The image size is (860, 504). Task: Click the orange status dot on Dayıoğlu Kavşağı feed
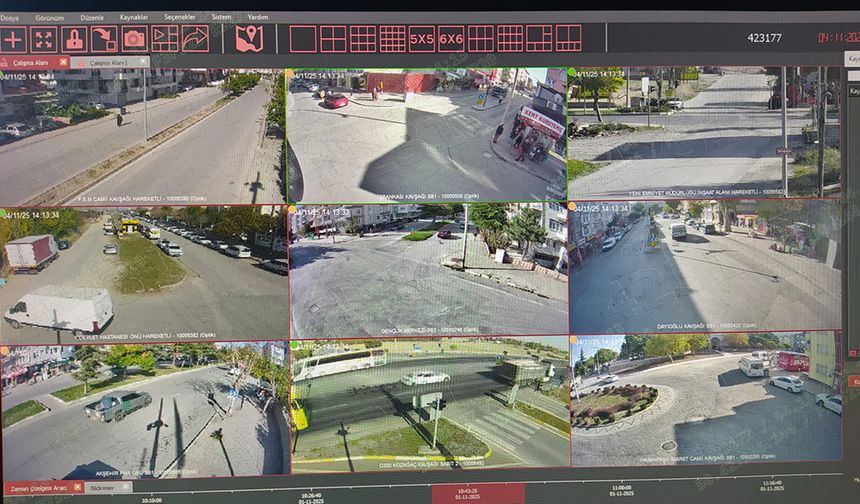coord(572,207)
